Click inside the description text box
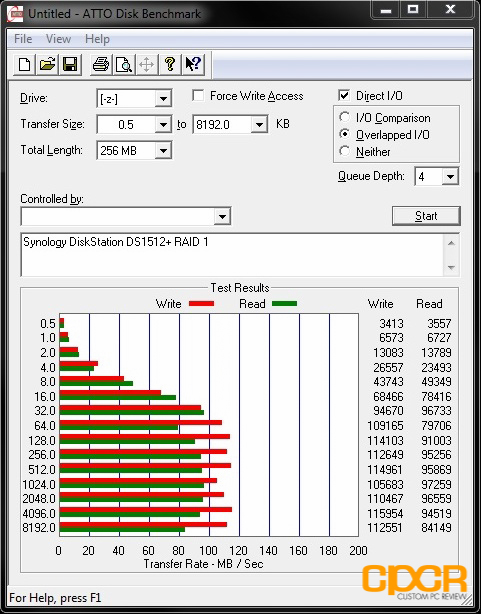The width and height of the screenshot is (481, 614). 233,255
